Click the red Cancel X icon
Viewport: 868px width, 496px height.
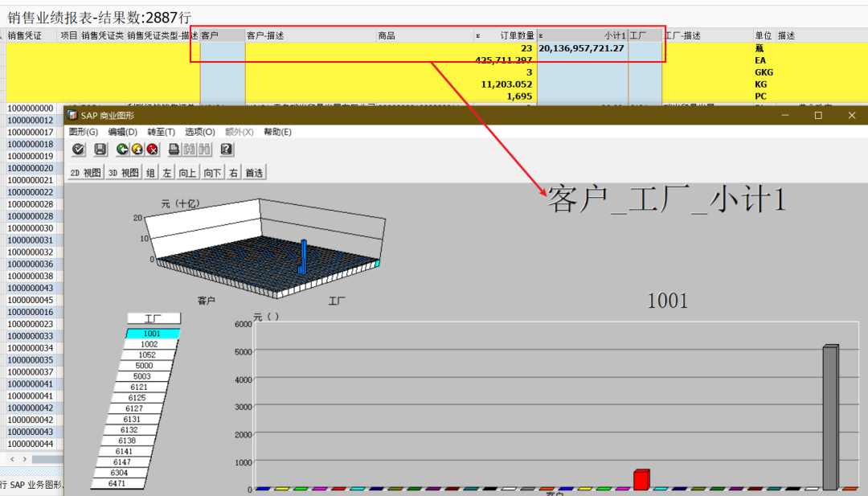[x=152, y=149]
